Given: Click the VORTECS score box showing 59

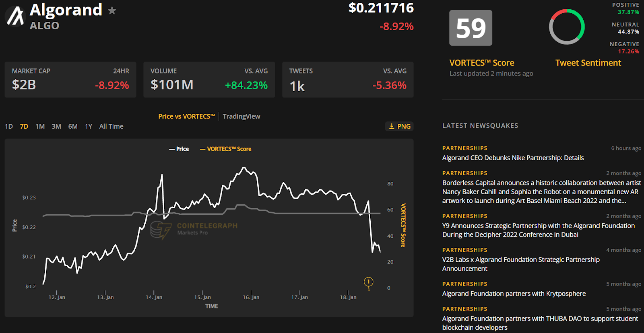Looking at the screenshot, I should 471,28.
